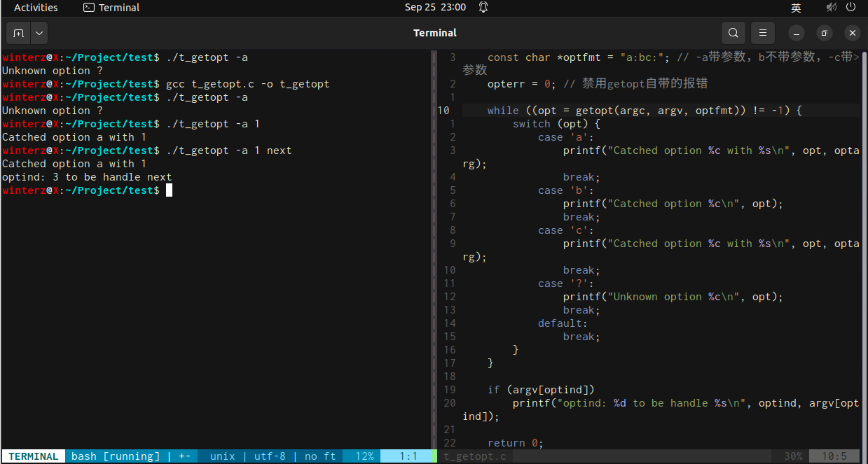The image size is (868, 464).
Task: Expand the new tab dropdown arrow
Action: click(x=39, y=33)
